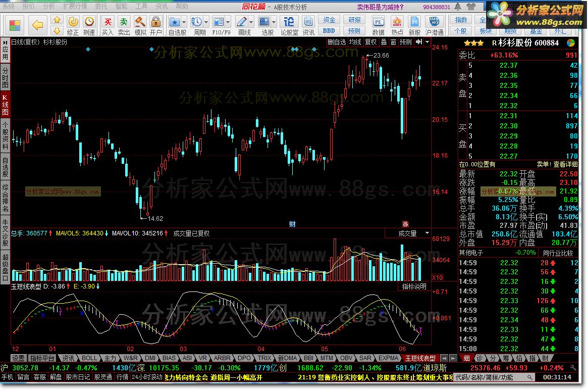The height and width of the screenshot is (390, 588).
Task: Open the 论股堂 forum
Action: coord(289,26)
